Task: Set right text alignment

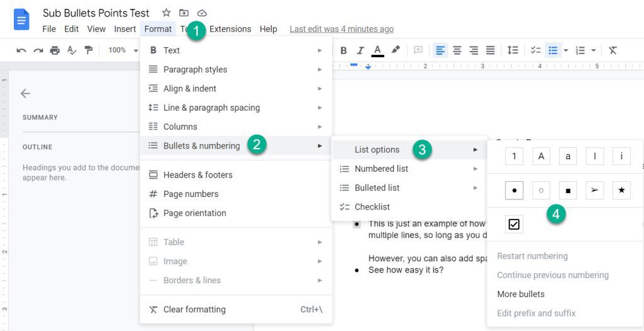Action: point(474,50)
